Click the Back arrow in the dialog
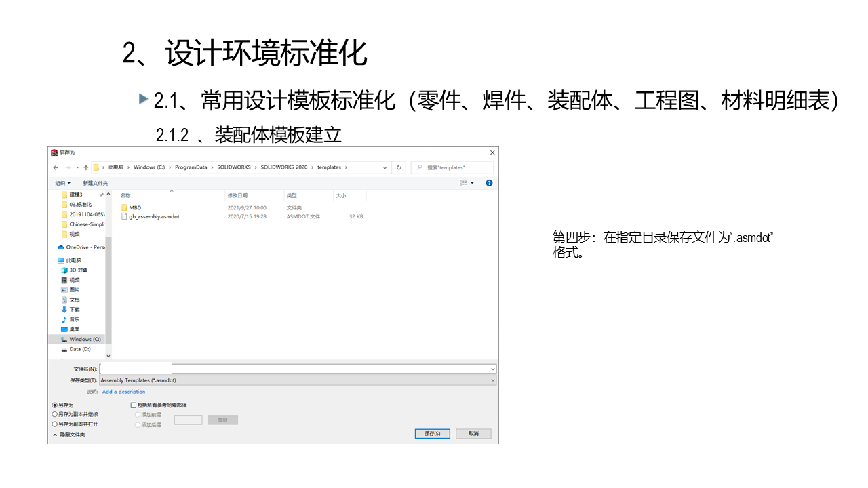 point(56,167)
